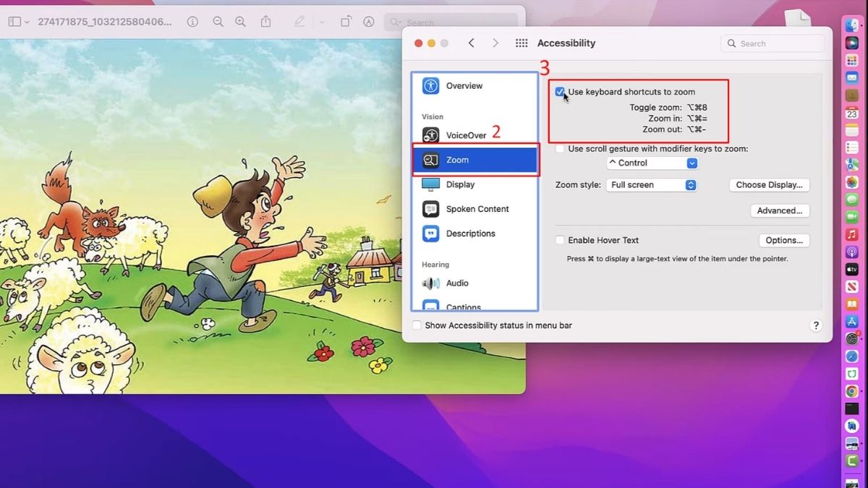Click the Share icon in Preview
The width and height of the screenshot is (868, 488).
pos(265,22)
